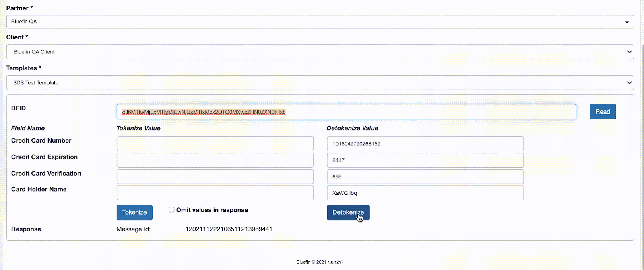This screenshot has height=270, width=644.
Task: Open the Client dropdown showing Bluefin QA Client
Action: coord(320,51)
